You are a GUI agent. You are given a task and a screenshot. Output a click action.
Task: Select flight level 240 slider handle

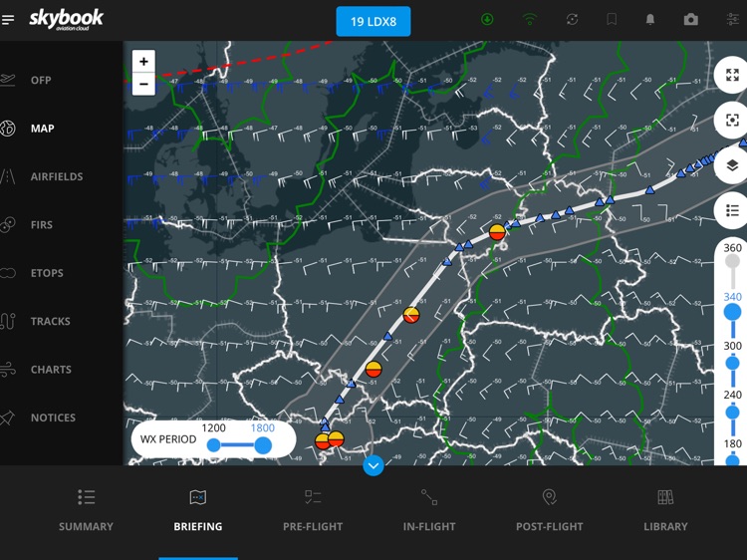click(732, 412)
